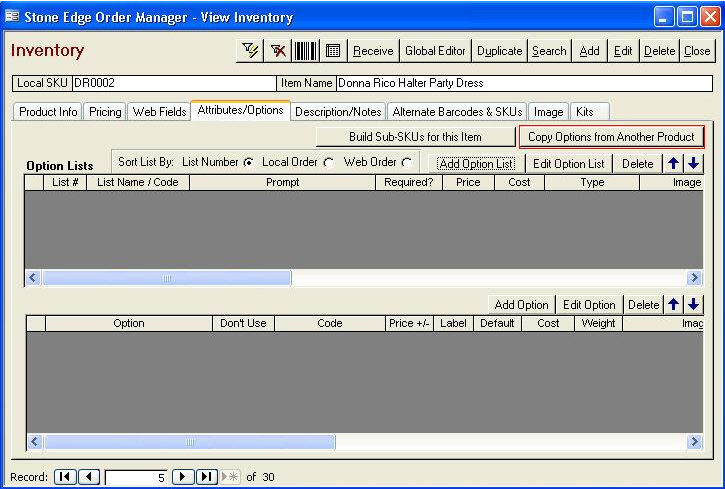Click Option Lists scrollbar left arrow

coord(33,278)
